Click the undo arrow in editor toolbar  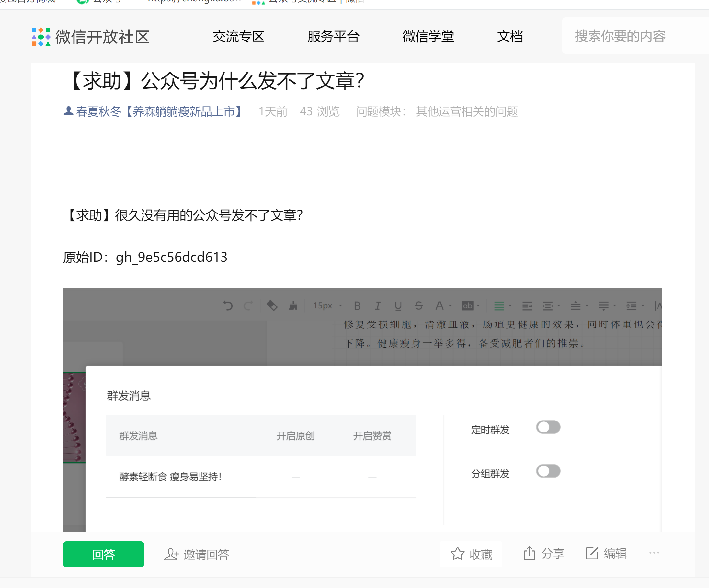pyautogui.click(x=228, y=306)
